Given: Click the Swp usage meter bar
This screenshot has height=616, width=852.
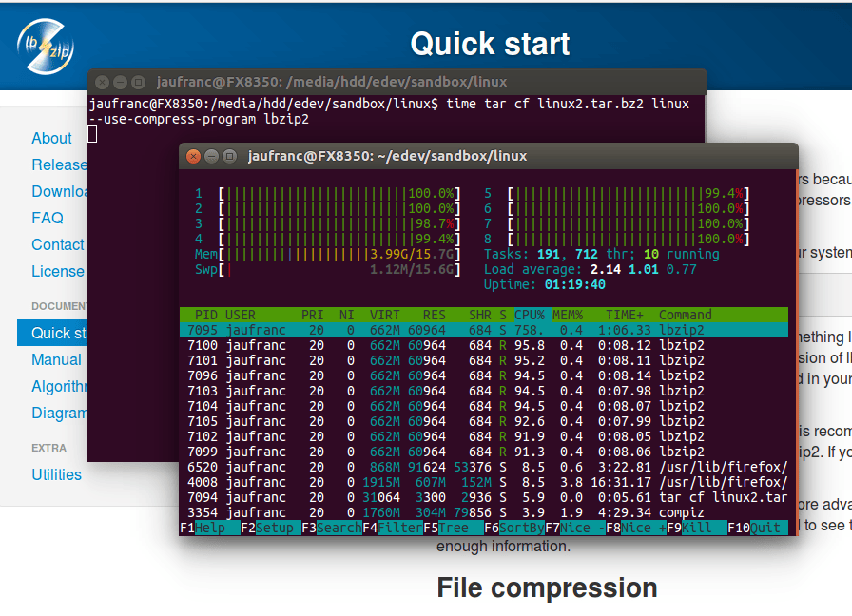Looking at the screenshot, I should click(x=339, y=269).
